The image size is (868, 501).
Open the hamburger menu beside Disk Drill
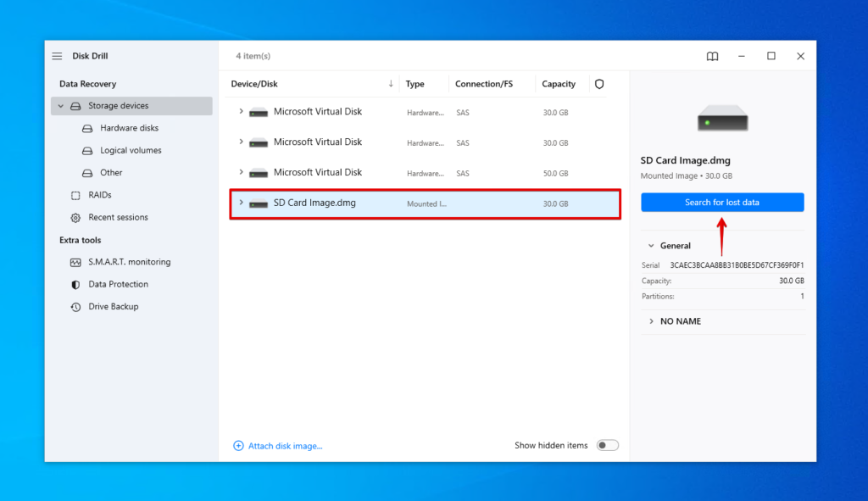pyautogui.click(x=57, y=55)
